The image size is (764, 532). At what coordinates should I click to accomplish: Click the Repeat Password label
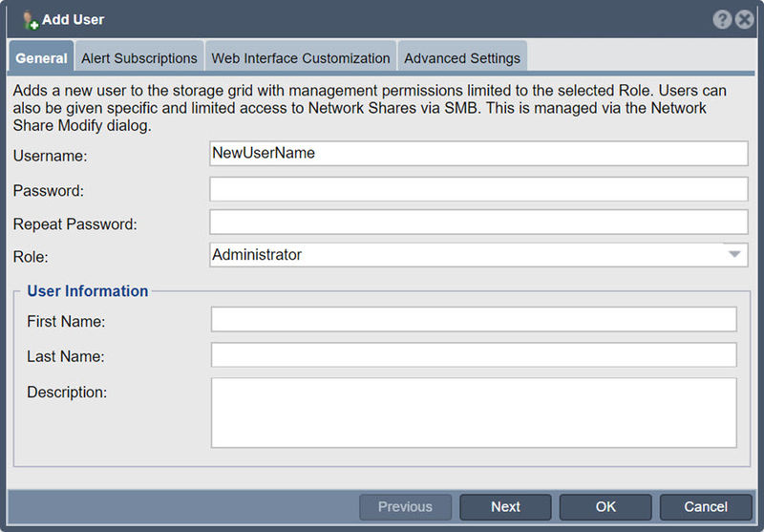coord(75,224)
